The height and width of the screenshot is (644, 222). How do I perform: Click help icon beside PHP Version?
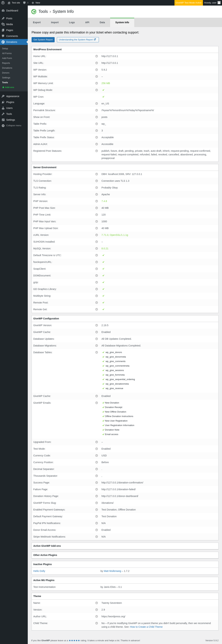(x=96, y=201)
